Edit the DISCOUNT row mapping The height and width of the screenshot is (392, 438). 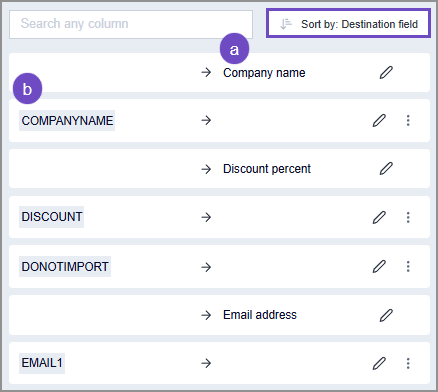(379, 217)
